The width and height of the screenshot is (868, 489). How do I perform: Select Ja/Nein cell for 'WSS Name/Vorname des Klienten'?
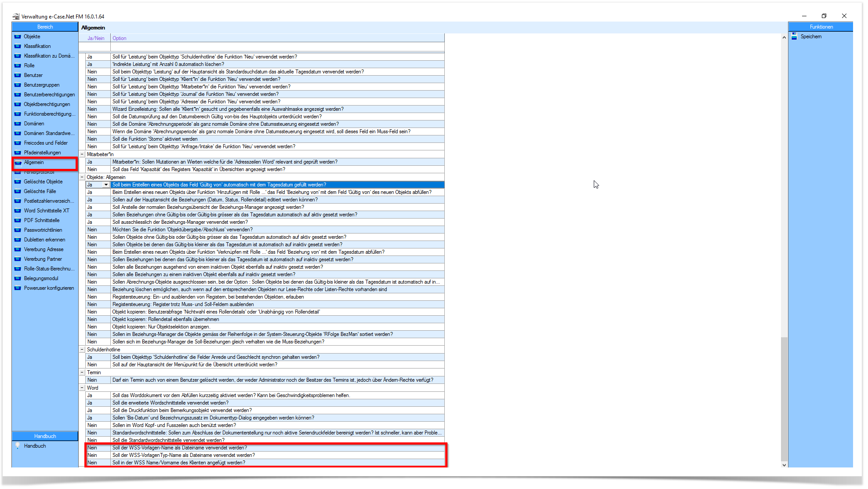[x=98, y=463]
